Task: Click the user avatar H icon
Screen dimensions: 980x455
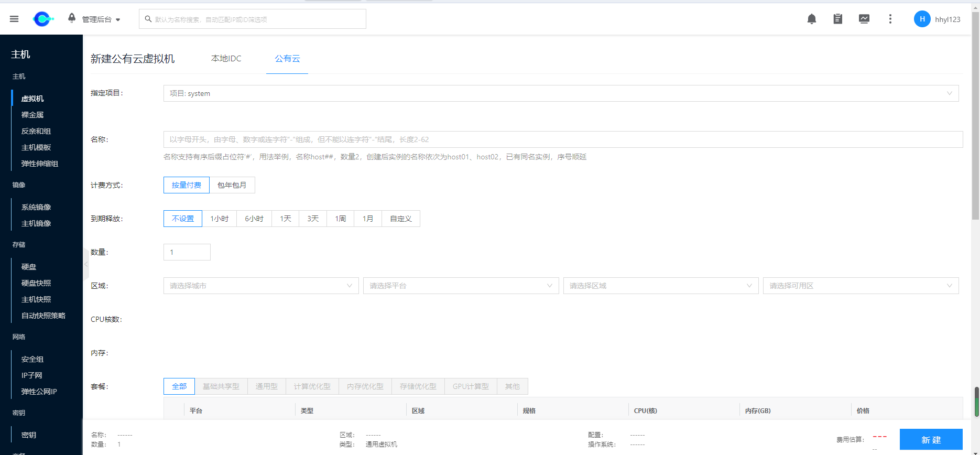Action: coord(922,19)
